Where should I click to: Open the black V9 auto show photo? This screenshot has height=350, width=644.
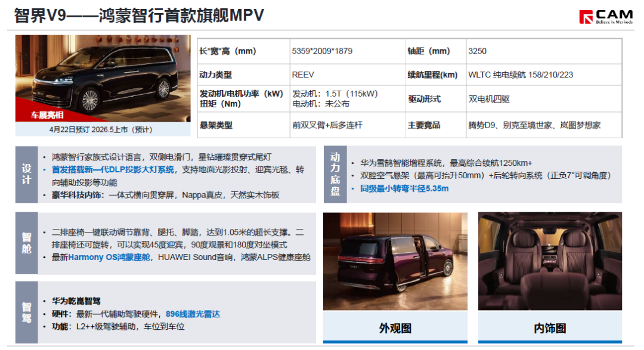(x=103, y=78)
